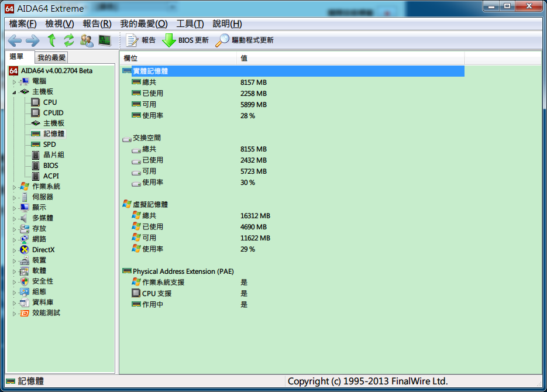Click the BIOS update green download arrow
This screenshot has width=547, height=392.
pos(169,40)
